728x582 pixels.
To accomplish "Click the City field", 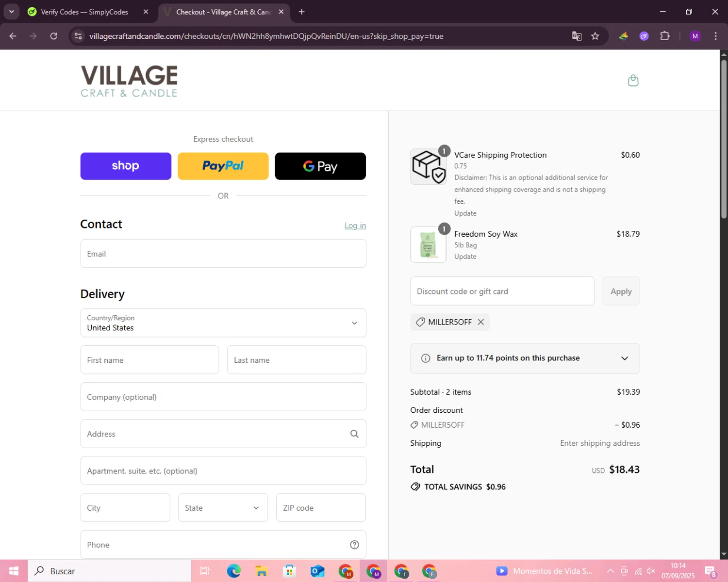I will click(x=125, y=508).
